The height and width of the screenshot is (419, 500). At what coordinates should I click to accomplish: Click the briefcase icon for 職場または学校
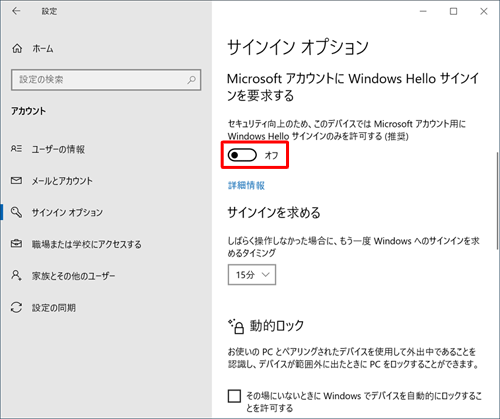click(x=16, y=244)
